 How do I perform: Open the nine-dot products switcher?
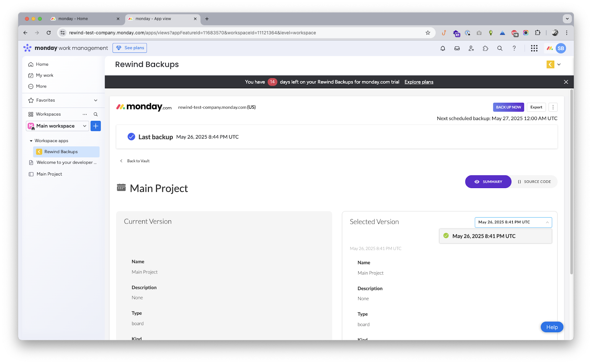click(x=534, y=48)
